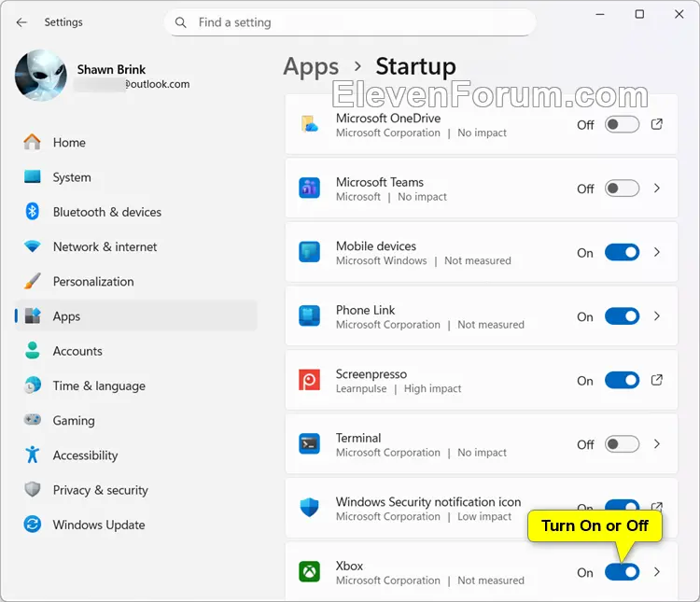Click the Xbox app icon
This screenshot has width=700, height=602.
click(309, 572)
